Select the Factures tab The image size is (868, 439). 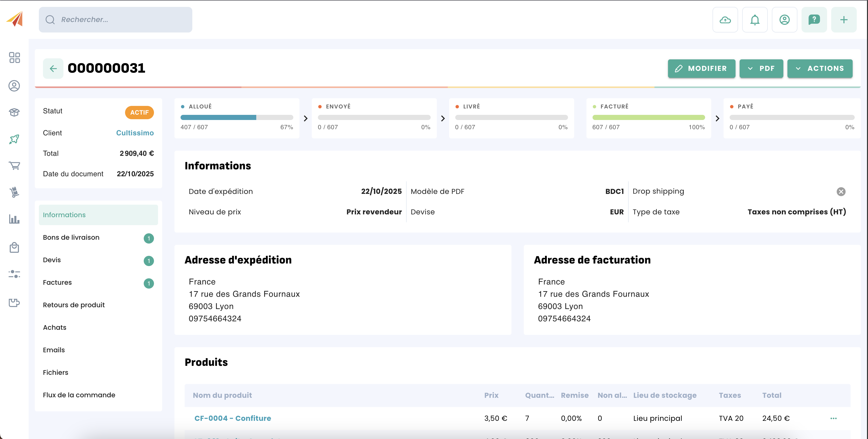[x=57, y=282]
